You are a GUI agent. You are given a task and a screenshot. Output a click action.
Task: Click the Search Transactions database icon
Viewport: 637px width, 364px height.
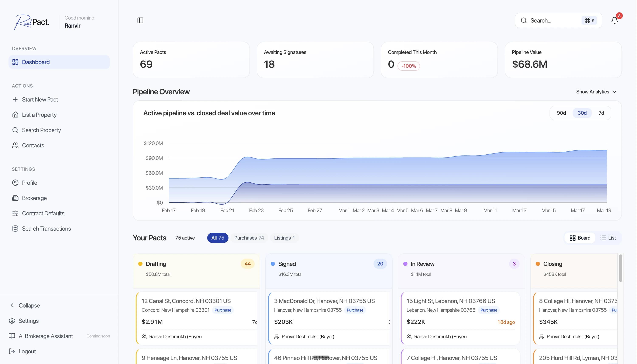point(15,229)
